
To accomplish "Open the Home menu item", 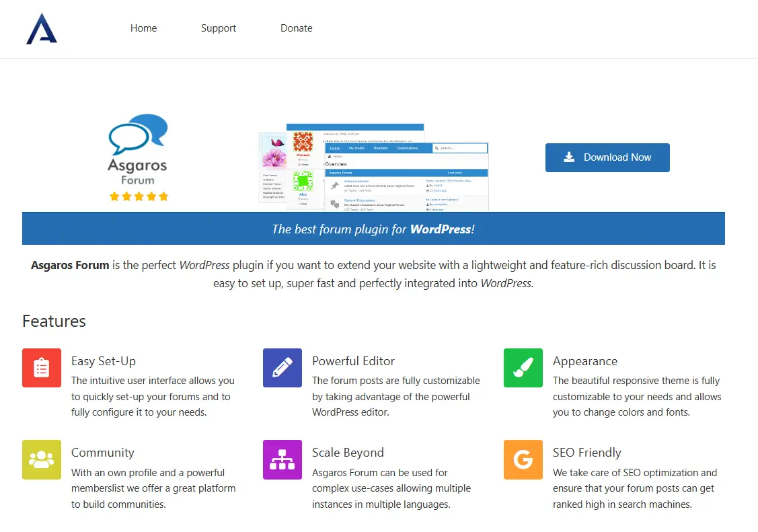I will click(143, 28).
